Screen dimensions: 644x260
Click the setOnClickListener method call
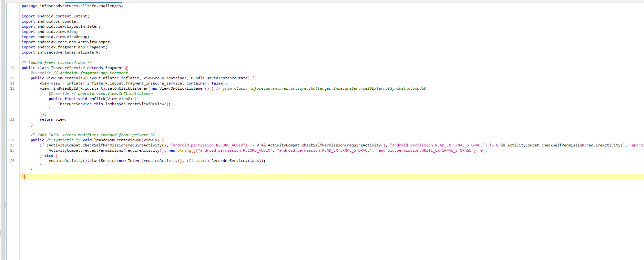coord(128,88)
